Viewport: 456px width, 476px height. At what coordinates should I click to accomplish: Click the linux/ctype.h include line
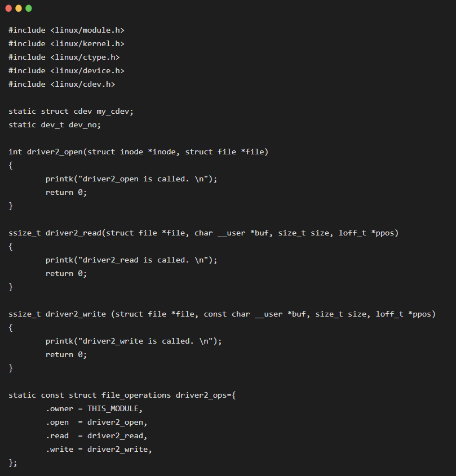(x=64, y=57)
